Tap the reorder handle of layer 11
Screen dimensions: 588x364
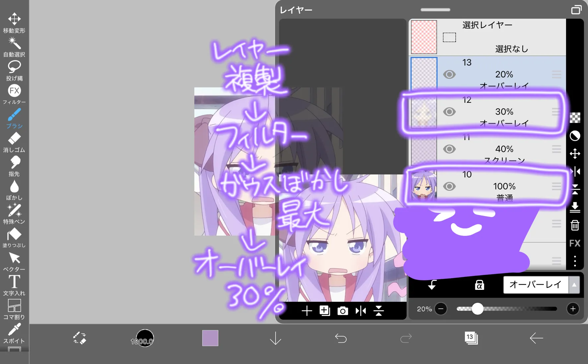coord(556,149)
